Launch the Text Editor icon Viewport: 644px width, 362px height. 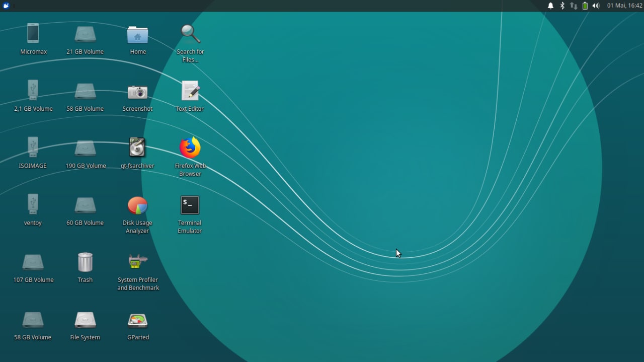pyautogui.click(x=190, y=91)
